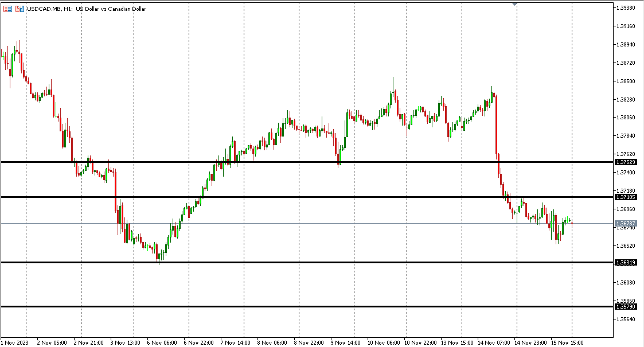Click price scale value 1.35640
The image size is (644, 347).
tap(626, 319)
